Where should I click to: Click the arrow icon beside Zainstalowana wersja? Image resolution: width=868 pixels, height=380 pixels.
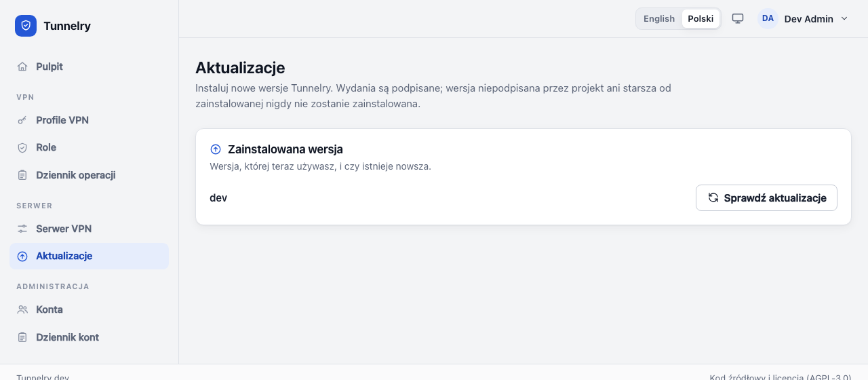[x=216, y=149]
